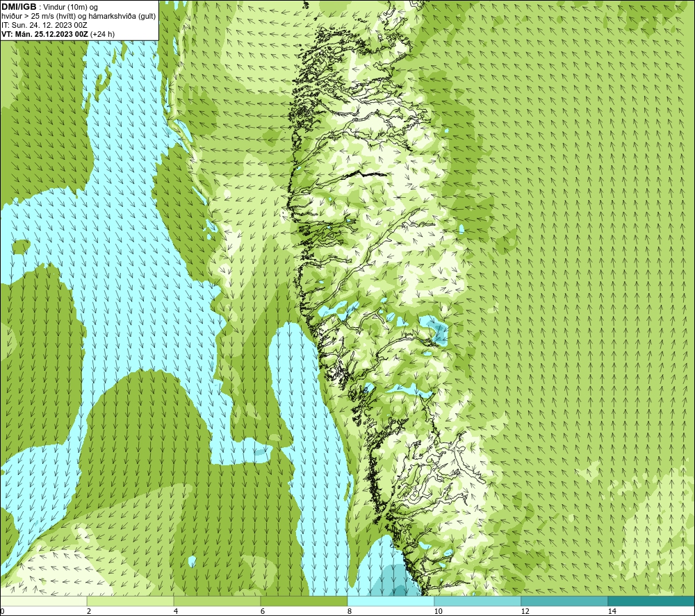Click the legend label "6"
This screenshot has width=695, height=616.
click(263, 612)
